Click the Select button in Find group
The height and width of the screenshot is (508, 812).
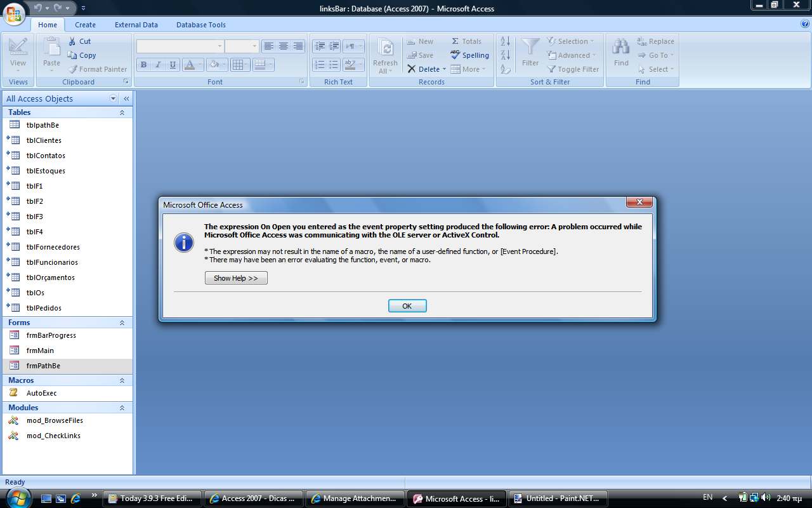pyautogui.click(x=655, y=69)
